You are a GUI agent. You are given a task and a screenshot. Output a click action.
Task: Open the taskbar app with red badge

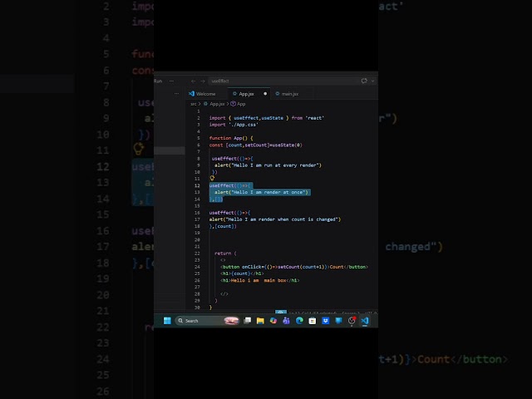tap(352, 321)
